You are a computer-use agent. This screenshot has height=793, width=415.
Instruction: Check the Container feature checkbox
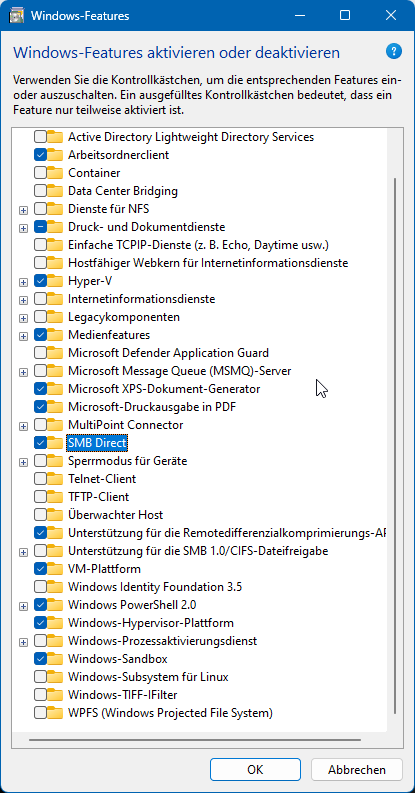click(x=40, y=173)
